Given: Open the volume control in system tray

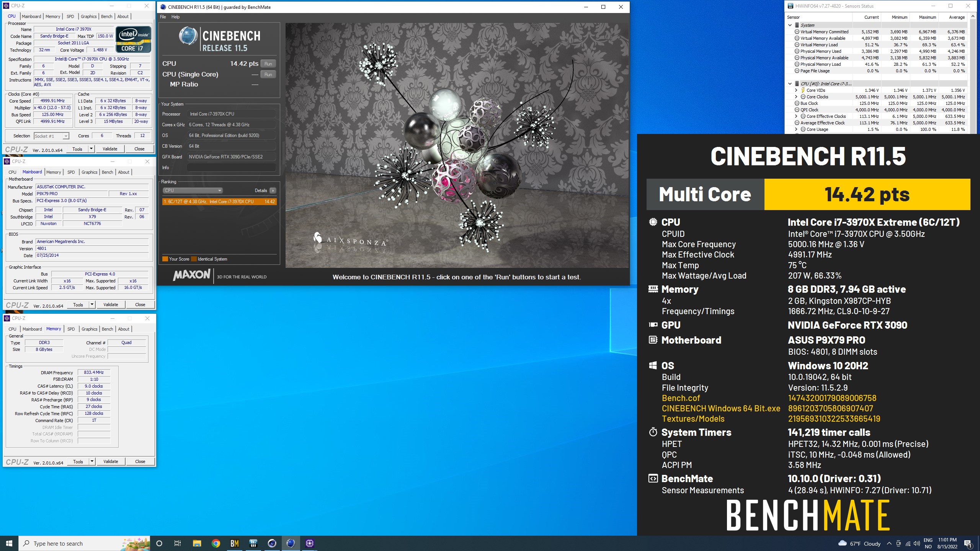Looking at the screenshot, I should (x=917, y=543).
